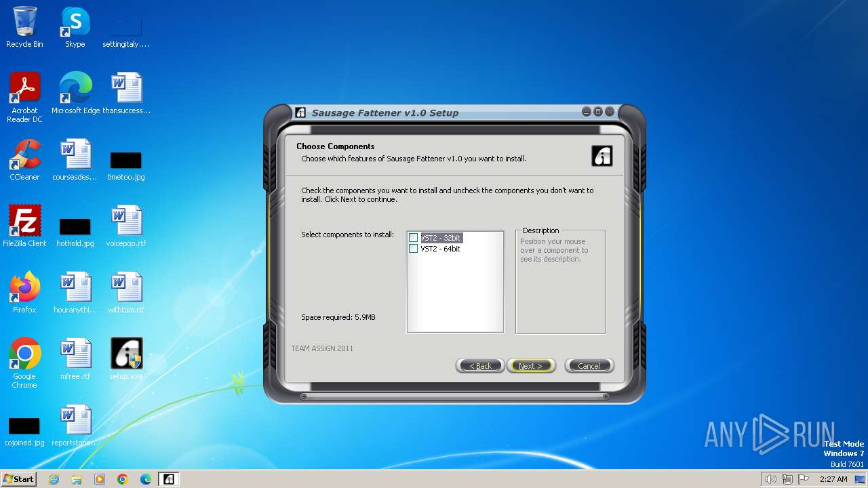Click installer logo icon in header
The height and width of the screenshot is (488, 868).
[601, 156]
